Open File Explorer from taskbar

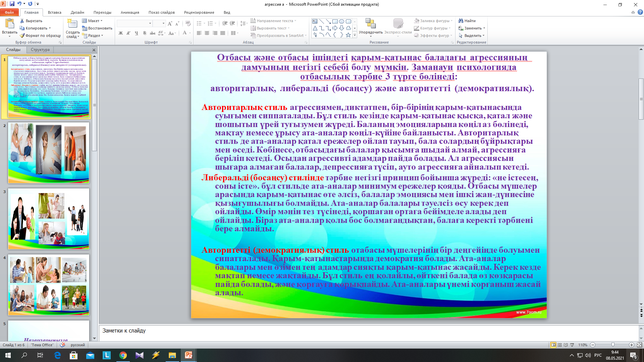click(172, 355)
